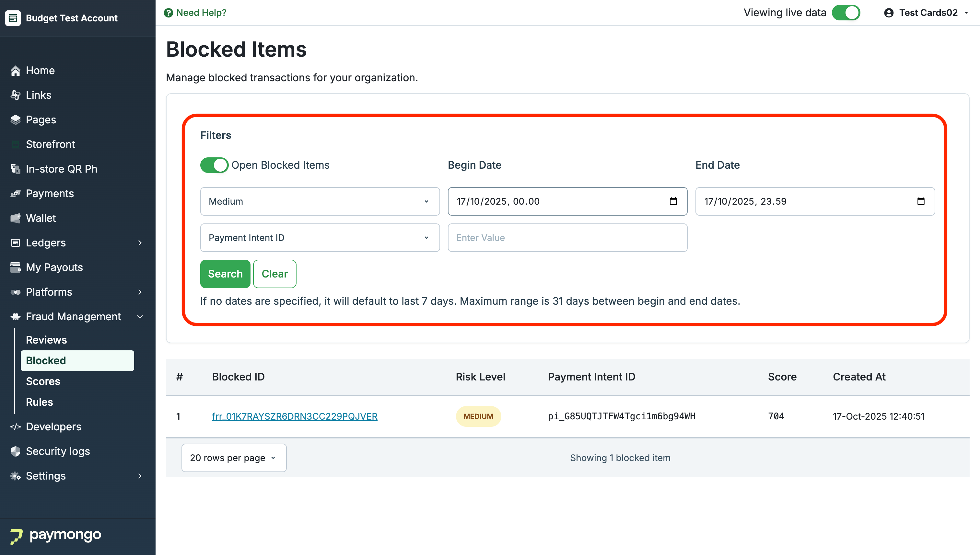Go to the Rules submenu item
Image resolution: width=980 pixels, height=555 pixels.
(x=39, y=402)
